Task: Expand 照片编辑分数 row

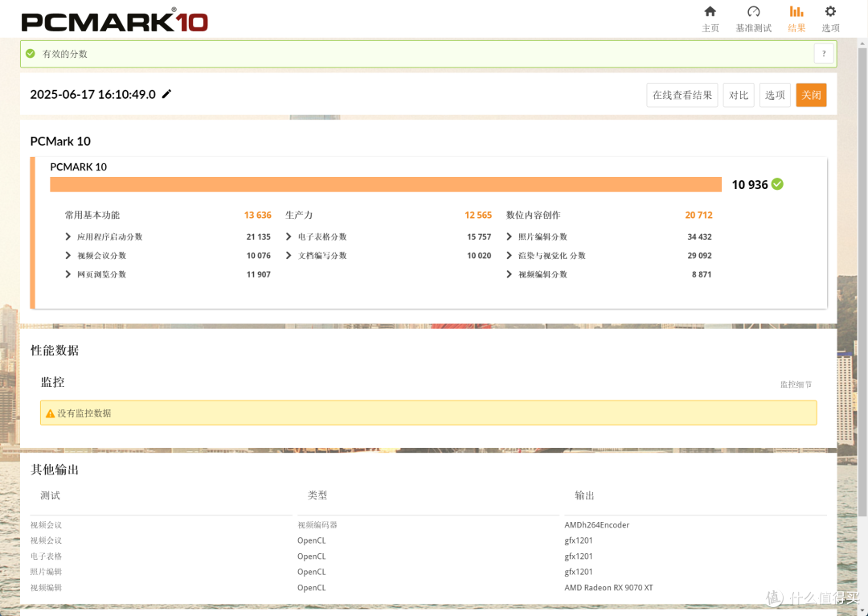Action: tap(510, 236)
